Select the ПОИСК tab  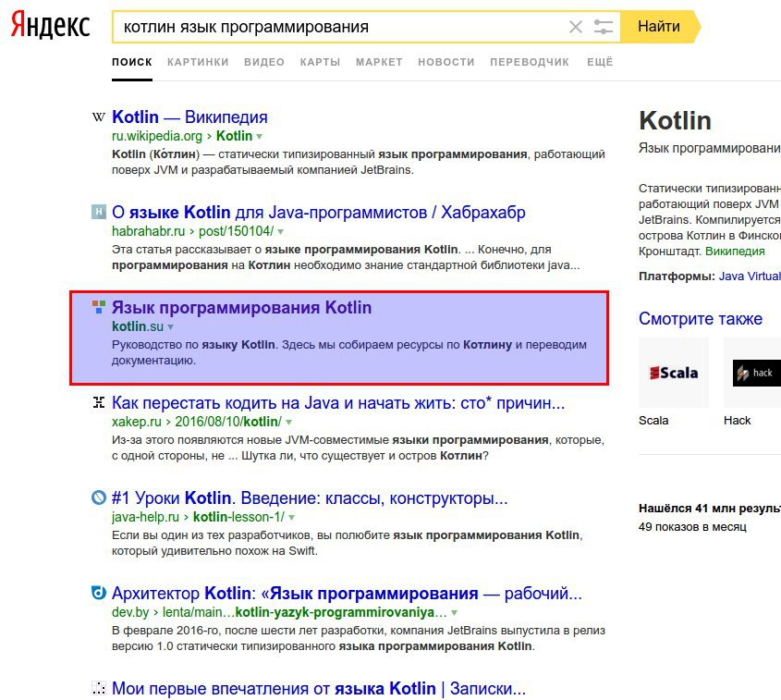132,62
